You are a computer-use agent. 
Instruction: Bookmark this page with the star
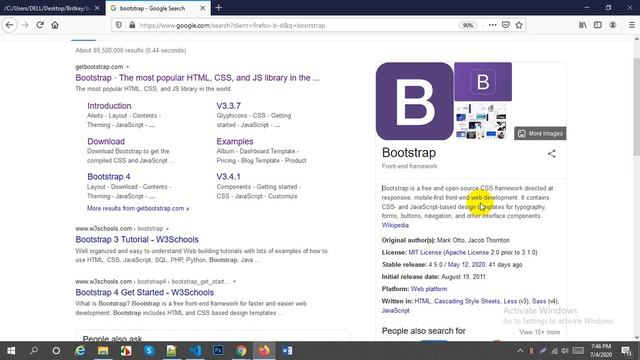(x=519, y=25)
